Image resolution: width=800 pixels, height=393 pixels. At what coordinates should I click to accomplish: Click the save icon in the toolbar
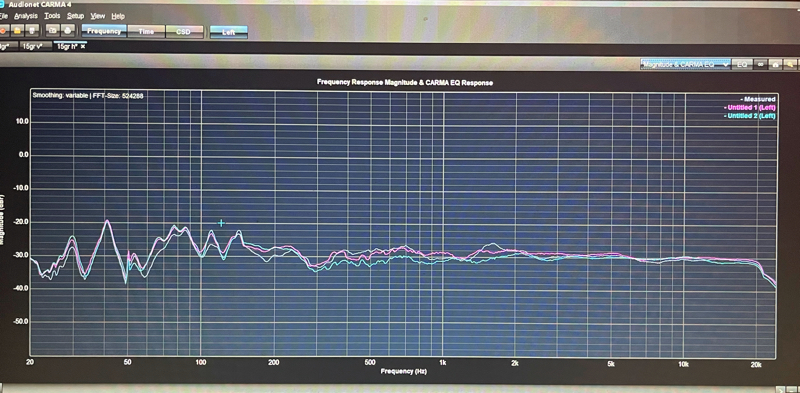coord(32,31)
